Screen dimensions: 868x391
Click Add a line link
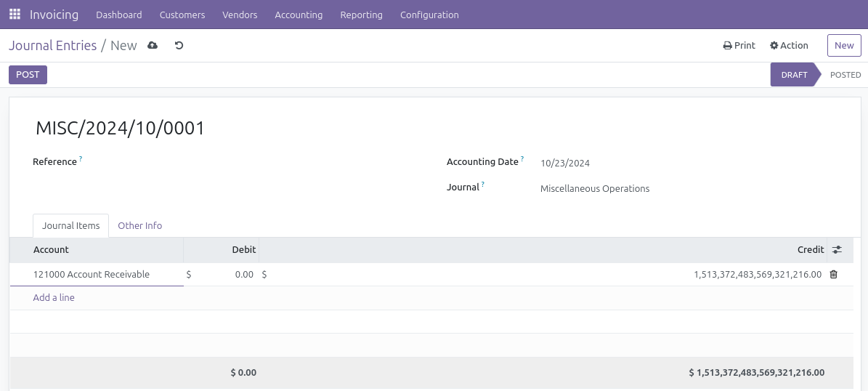[54, 298]
